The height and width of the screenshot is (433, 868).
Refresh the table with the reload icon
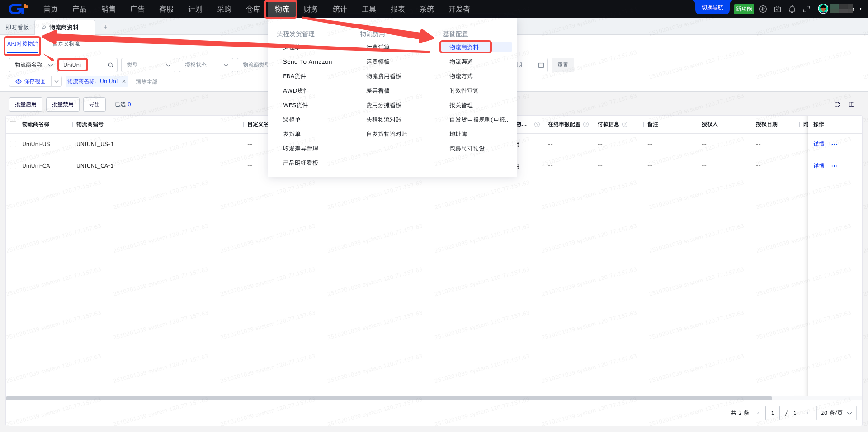(x=837, y=104)
